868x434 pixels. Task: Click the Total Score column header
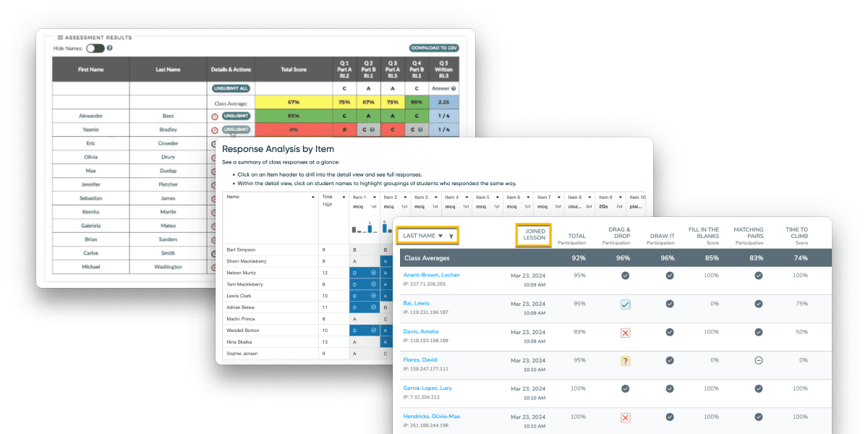(x=294, y=69)
